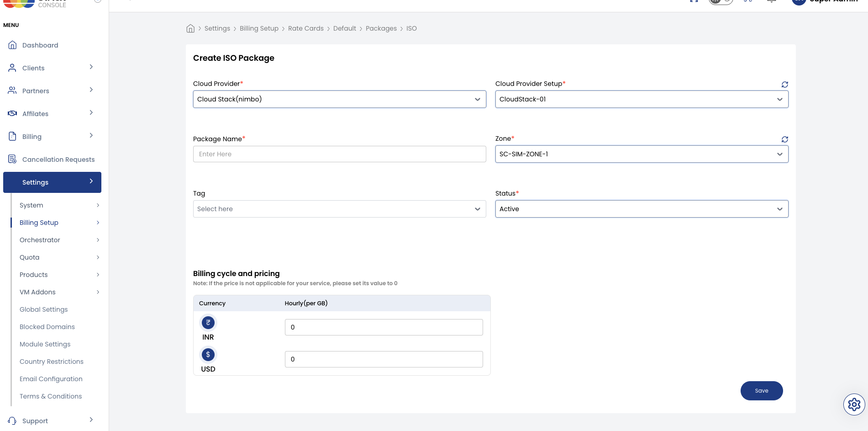The height and width of the screenshot is (431, 868).
Task: Open Terms & Conditions settings
Action: tap(51, 396)
